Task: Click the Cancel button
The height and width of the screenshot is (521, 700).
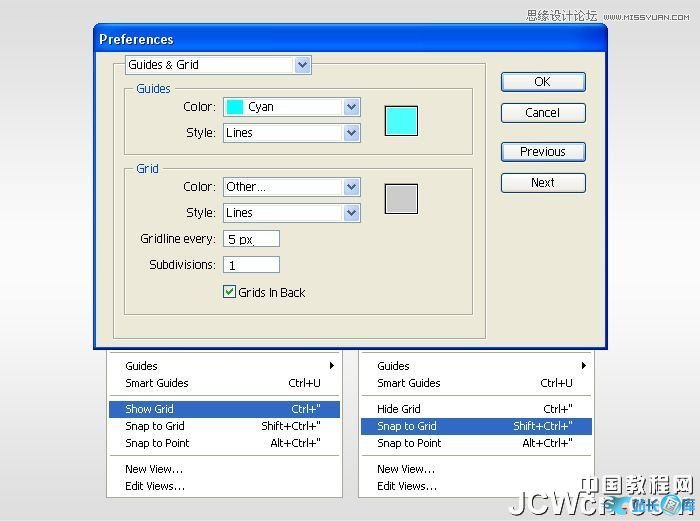Action: point(543,113)
